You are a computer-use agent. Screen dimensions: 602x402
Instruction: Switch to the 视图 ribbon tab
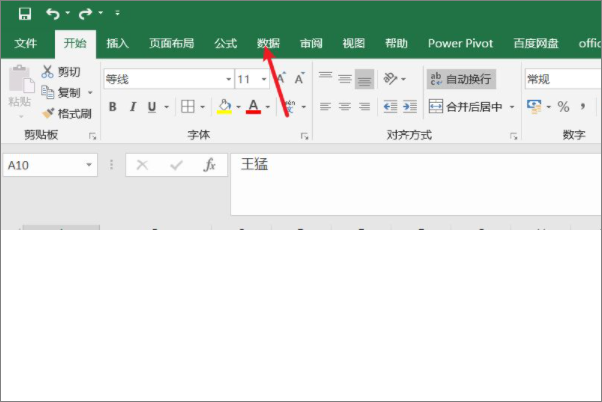[x=354, y=43]
